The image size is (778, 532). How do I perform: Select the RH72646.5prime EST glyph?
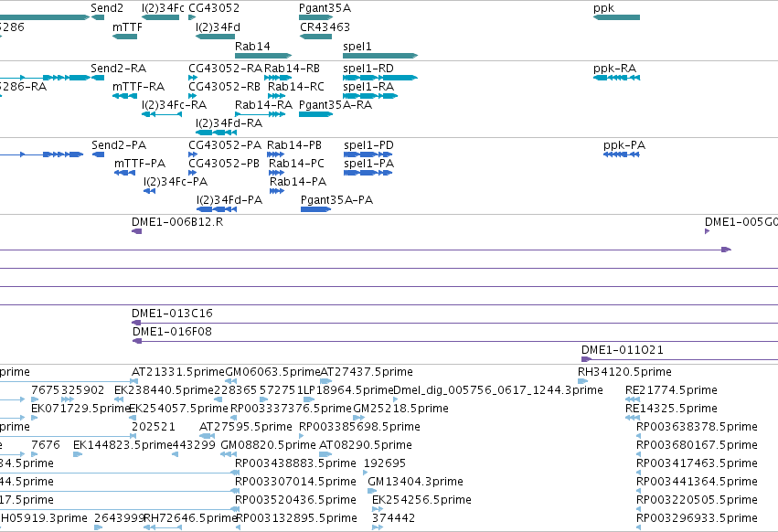[x=163, y=527]
